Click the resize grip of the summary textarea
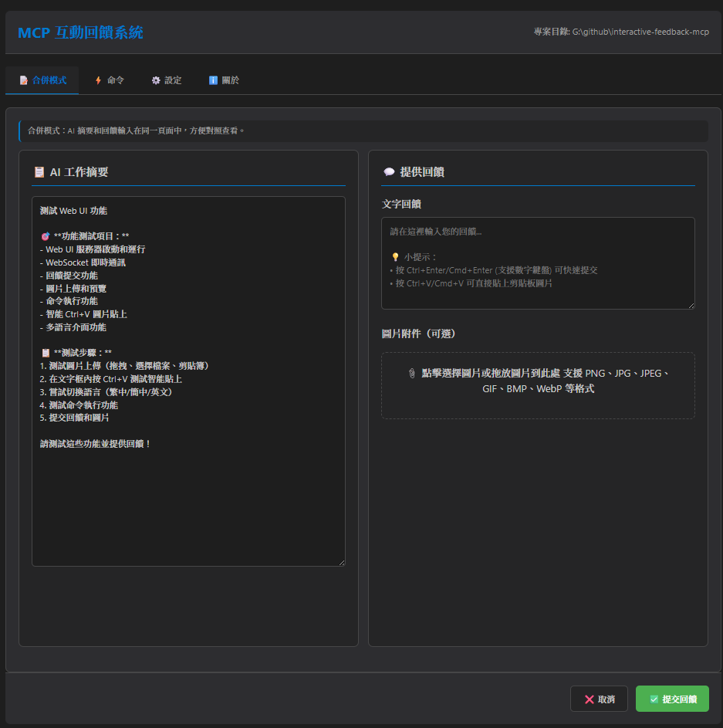The height and width of the screenshot is (728, 723). pyautogui.click(x=342, y=563)
